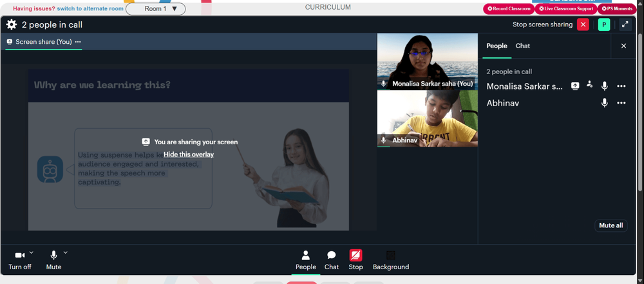Click Hide this overlay link
This screenshot has height=284, width=644.
(x=189, y=154)
